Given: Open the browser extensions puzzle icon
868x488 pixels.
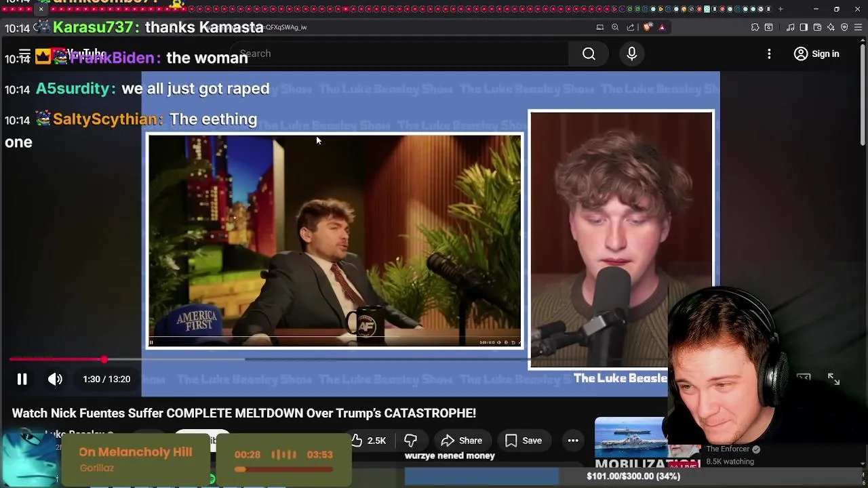Looking at the screenshot, I should [755, 27].
